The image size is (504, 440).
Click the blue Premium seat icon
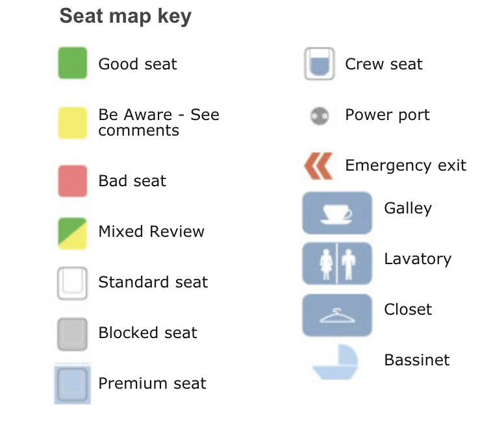pos(73,384)
